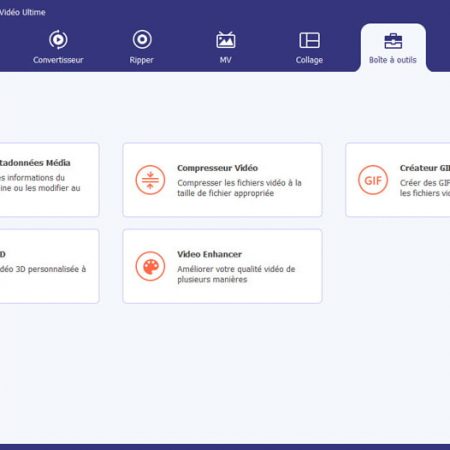The width and height of the screenshot is (450, 450).
Task: Open the Métadonnées Média tool card title
Action: [x=35, y=163]
